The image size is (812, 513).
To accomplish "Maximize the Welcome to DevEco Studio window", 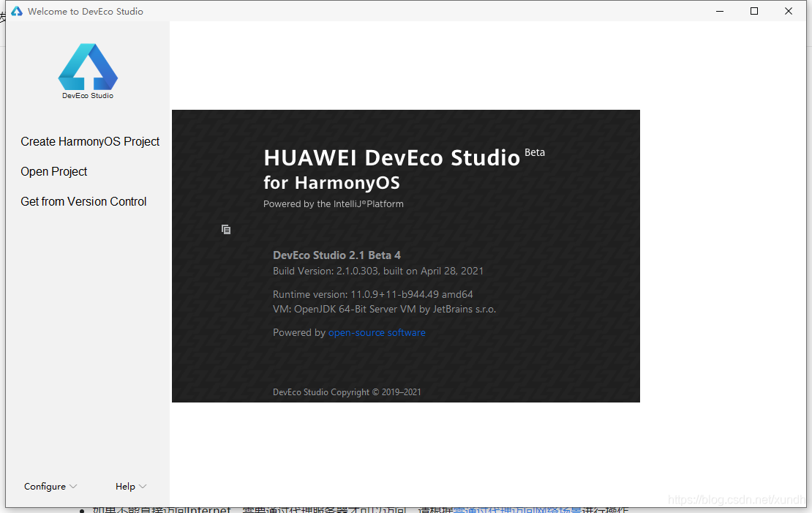I will 754,11.
